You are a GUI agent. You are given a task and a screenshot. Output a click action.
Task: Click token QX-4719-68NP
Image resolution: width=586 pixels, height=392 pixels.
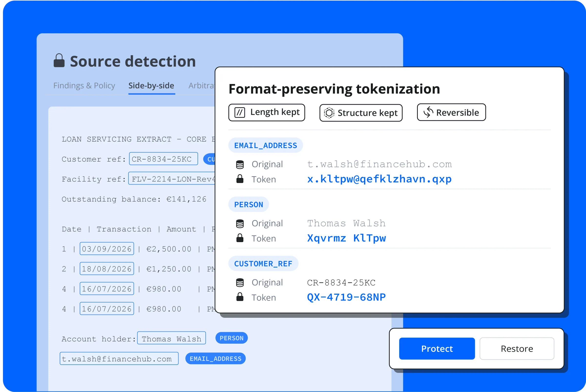(x=347, y=297)
